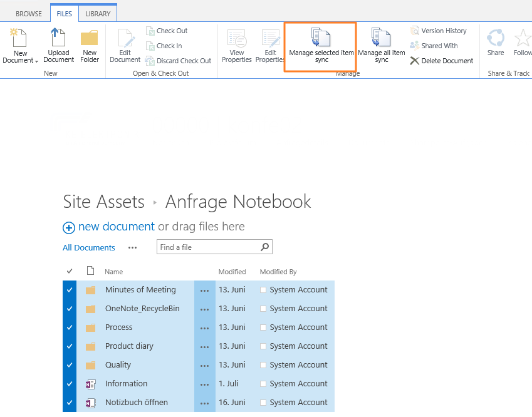Deselect the OneNote_RecycleBin row checkmark
Screen dimensions: 532x417
70,309
